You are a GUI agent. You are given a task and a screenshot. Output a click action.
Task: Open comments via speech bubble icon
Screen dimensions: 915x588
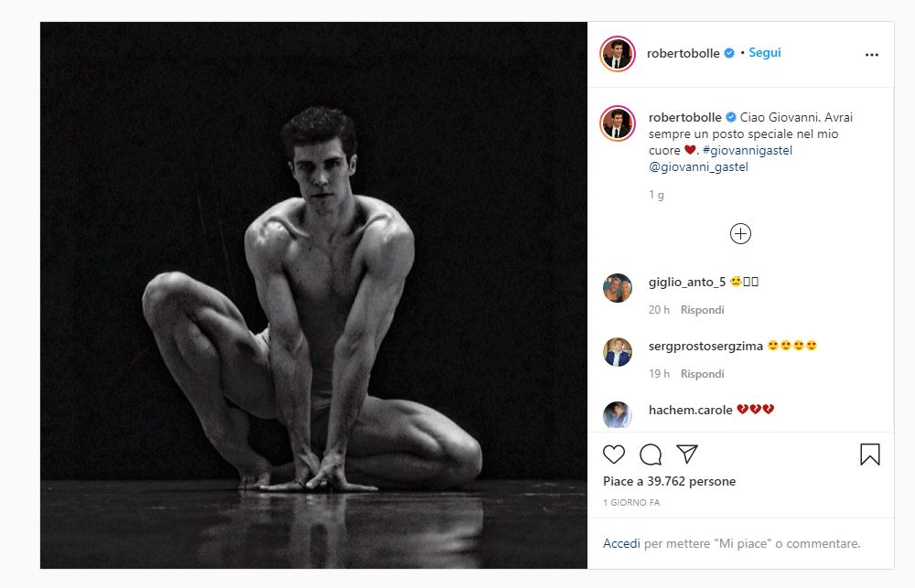(x=651, y=454)
